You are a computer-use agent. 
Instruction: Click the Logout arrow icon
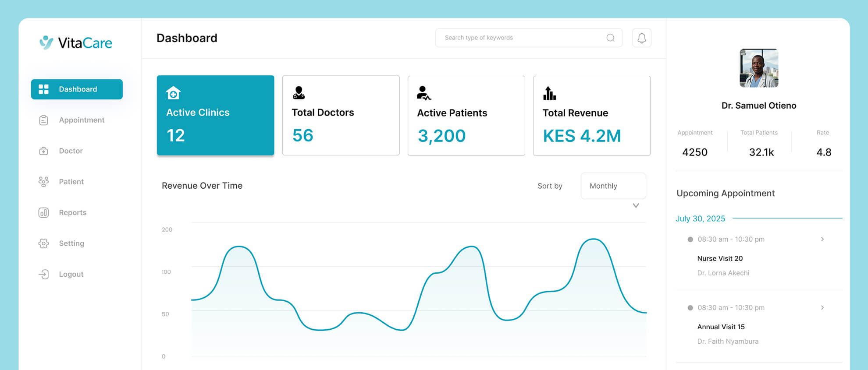43,275
